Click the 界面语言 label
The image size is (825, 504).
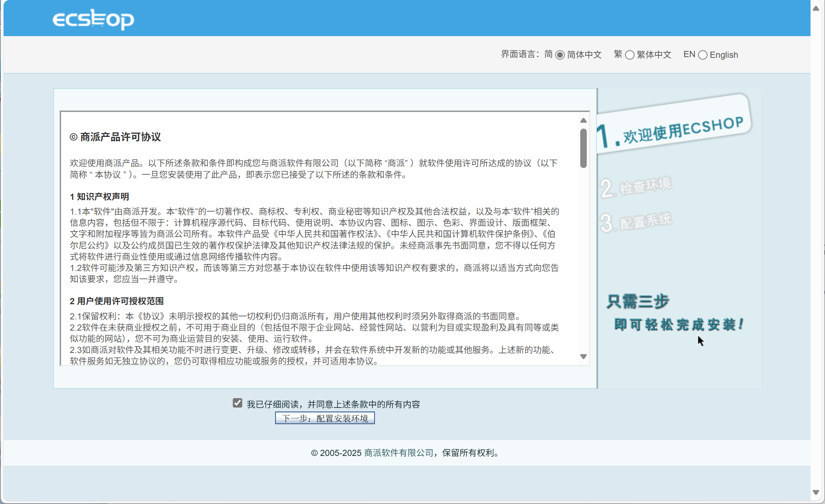520,54
